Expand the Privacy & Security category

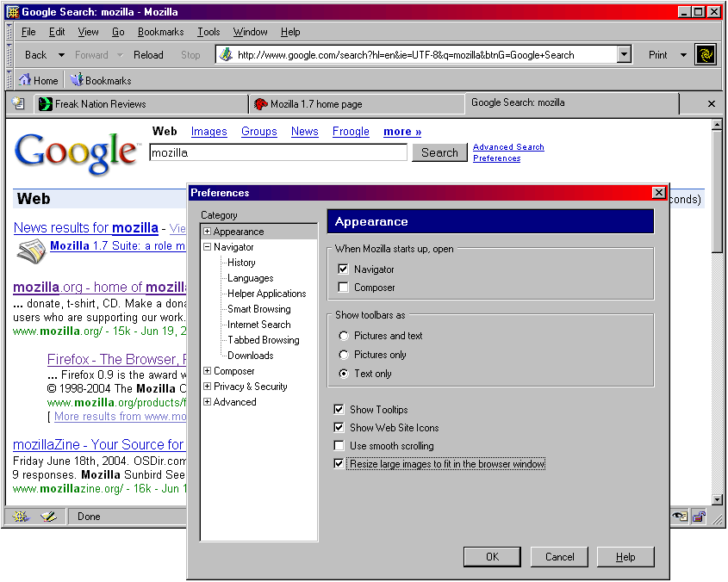(x=207, y=387)
